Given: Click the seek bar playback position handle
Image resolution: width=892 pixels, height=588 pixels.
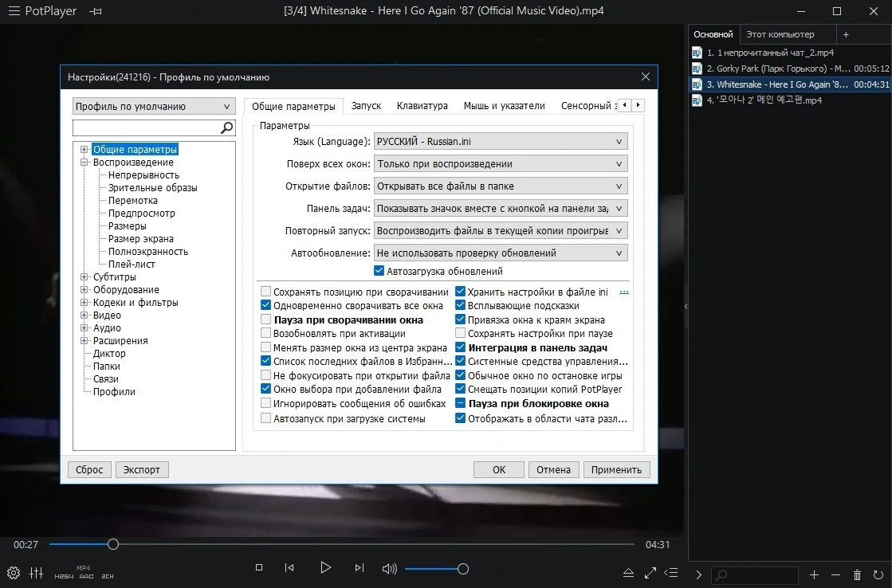Looking at the screenshot, I should click(x=112, y=544).
